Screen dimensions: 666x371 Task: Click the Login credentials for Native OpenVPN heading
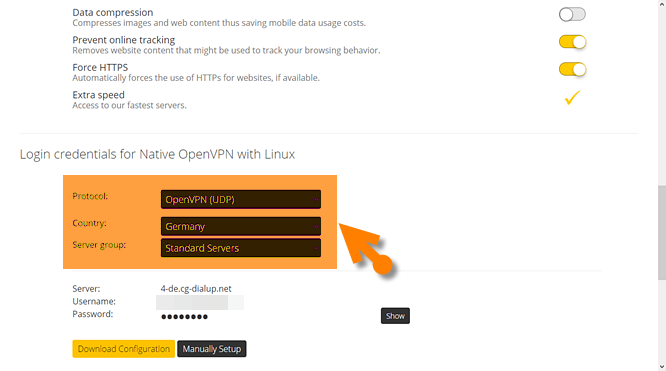[157, 154]
